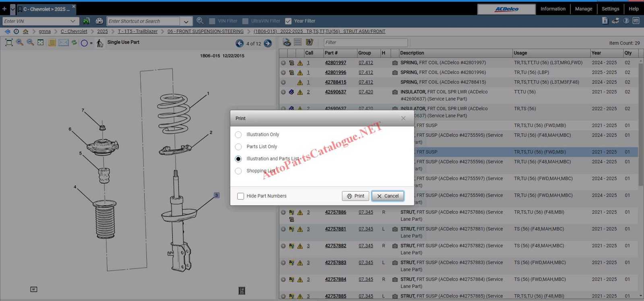Uncheck the Year Filter checkbox
The image size is (644, 301).
288,21
